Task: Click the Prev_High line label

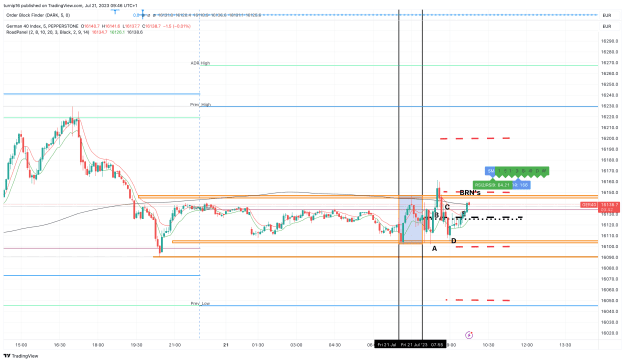Action: (x=200, y=104)
